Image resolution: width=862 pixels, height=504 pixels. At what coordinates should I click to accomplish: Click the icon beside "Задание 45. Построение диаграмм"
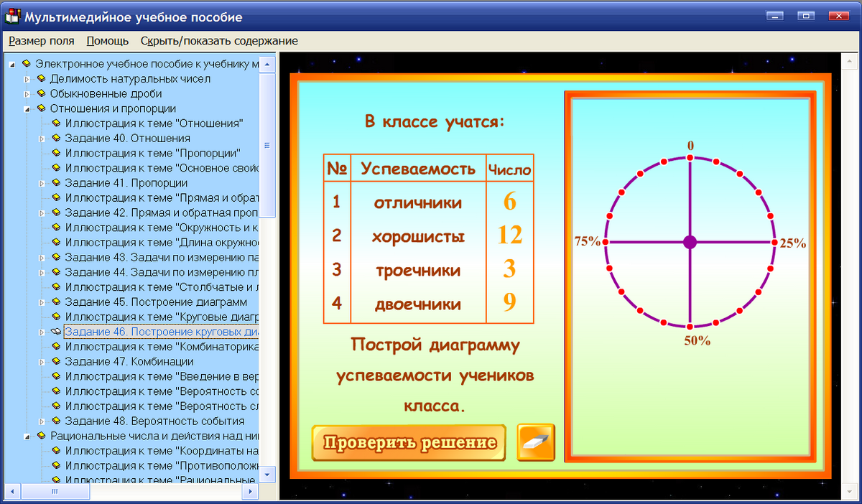click(55, 302)
